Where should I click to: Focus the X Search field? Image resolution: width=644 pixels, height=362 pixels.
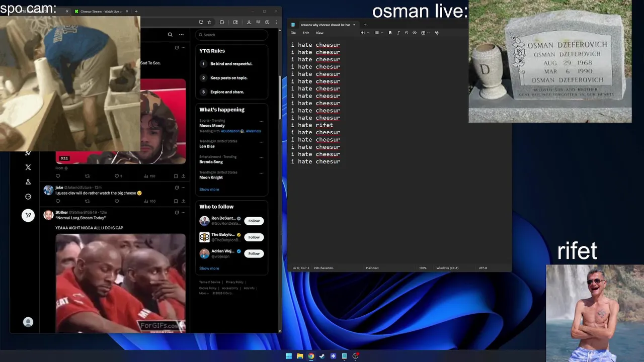point(231,35)
